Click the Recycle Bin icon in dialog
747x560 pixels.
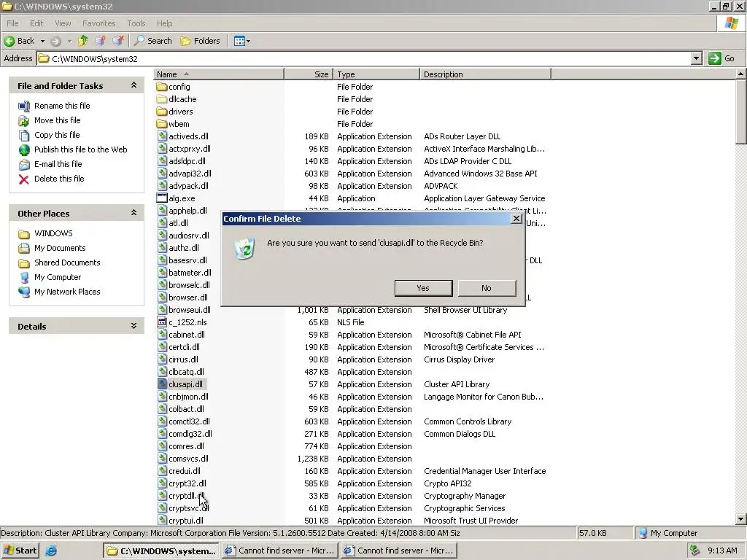[244, 249]
